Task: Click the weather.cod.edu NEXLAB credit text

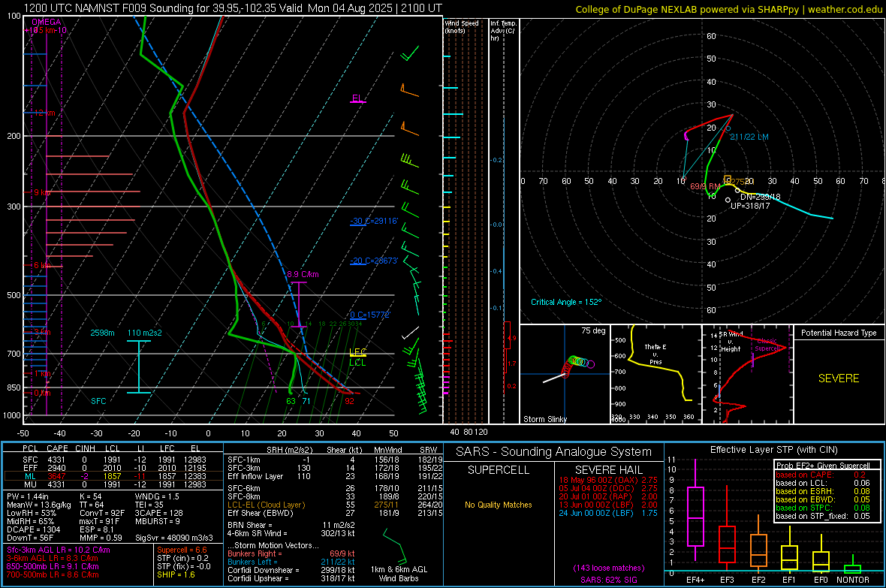Action: coord(728,9)
